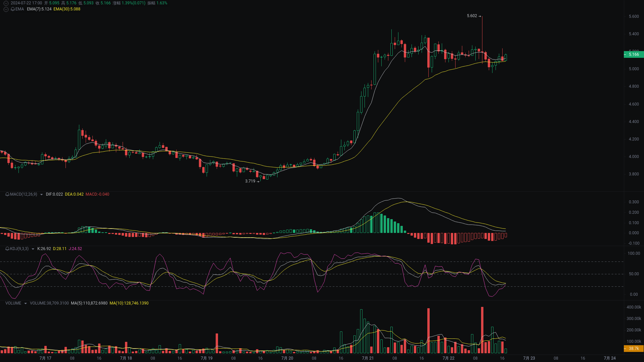Click the VOLUME:38,709.3100 reading
The height and width of the screenshot is (362, 644).
click(x=49, y=303)
